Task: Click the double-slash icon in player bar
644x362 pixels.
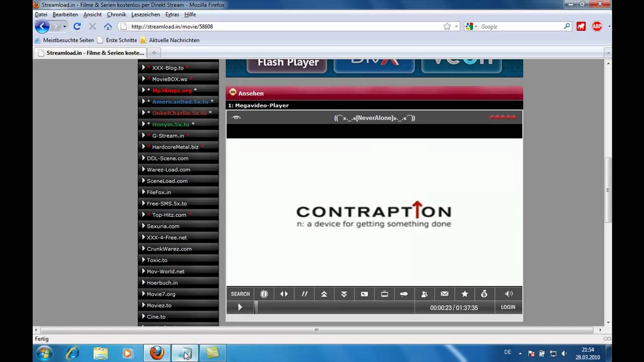Action: [x=304, y=294]
